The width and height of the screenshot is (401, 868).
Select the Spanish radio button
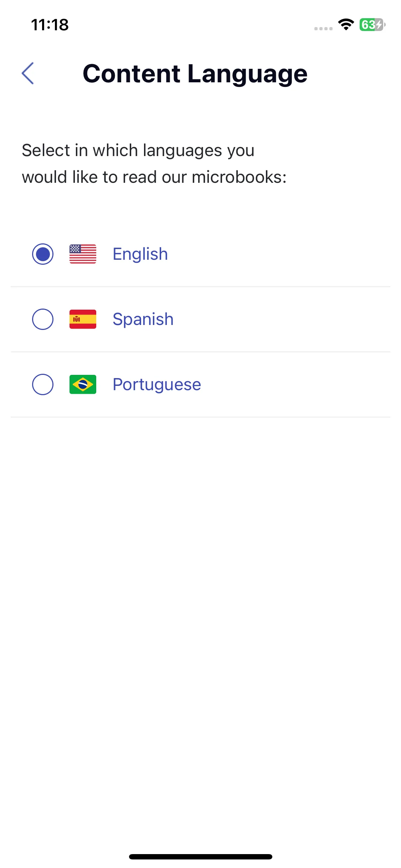pos(43,319)
